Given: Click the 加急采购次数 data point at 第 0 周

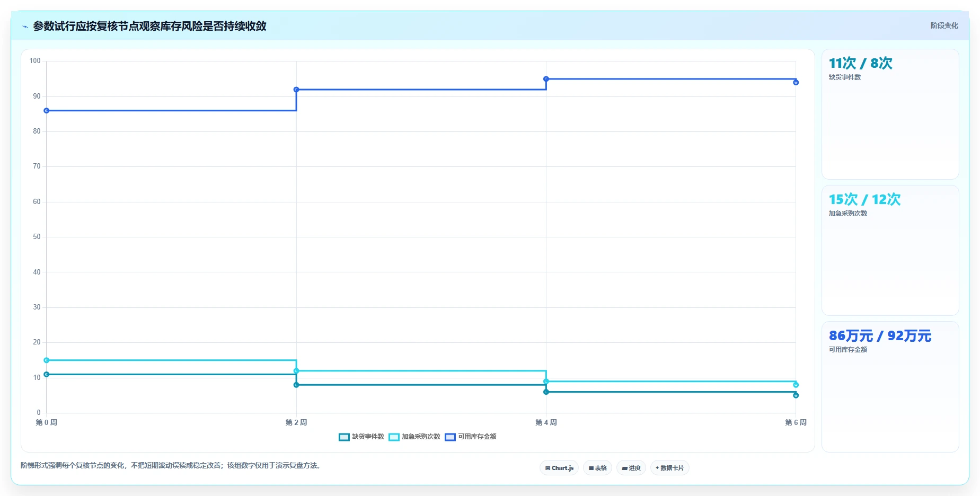Looking at the screenshot, I should pyautogui.click(x=47, y=360).
